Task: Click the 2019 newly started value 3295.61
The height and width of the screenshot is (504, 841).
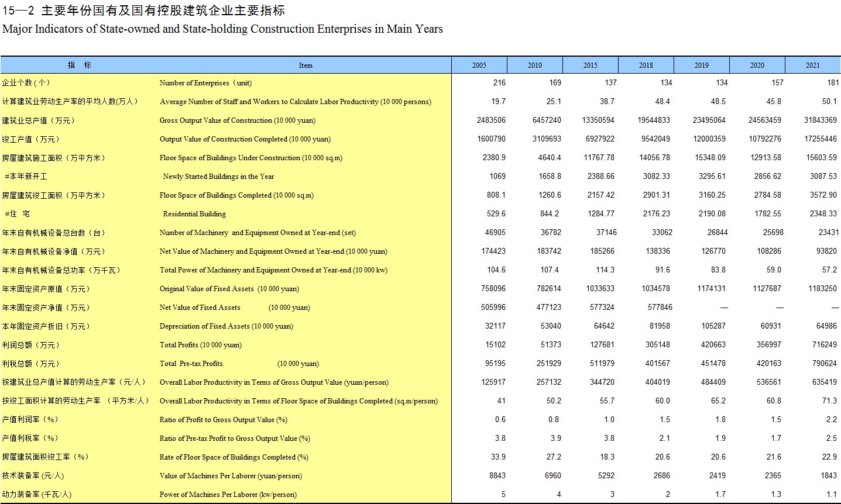Action: (710, 177)
